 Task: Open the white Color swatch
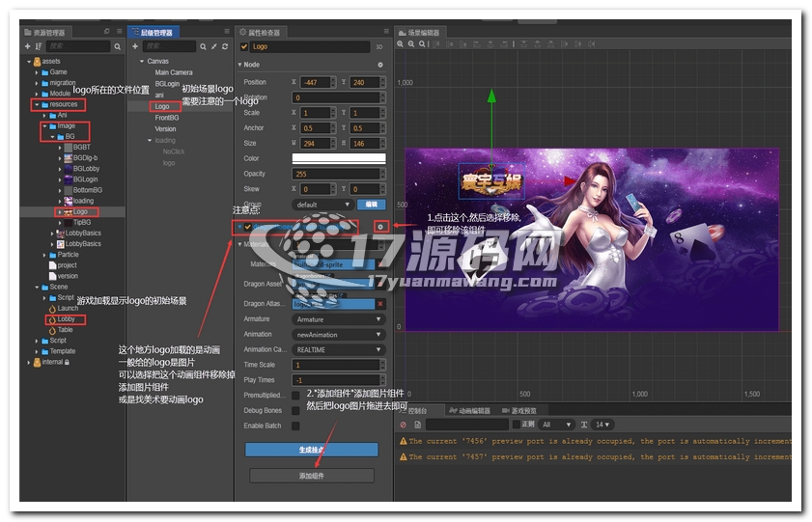coord(339,158)
